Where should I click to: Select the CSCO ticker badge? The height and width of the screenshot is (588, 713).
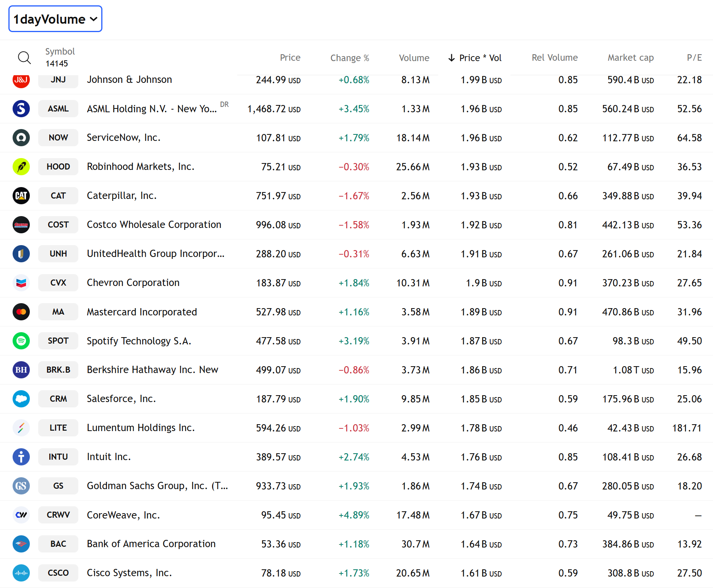pos(58,573)
